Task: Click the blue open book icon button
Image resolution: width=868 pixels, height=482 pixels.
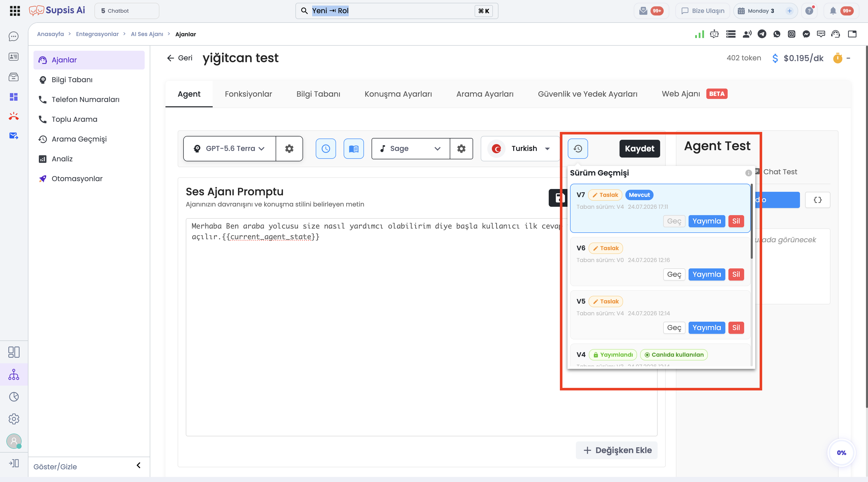Action: point(354,149)
